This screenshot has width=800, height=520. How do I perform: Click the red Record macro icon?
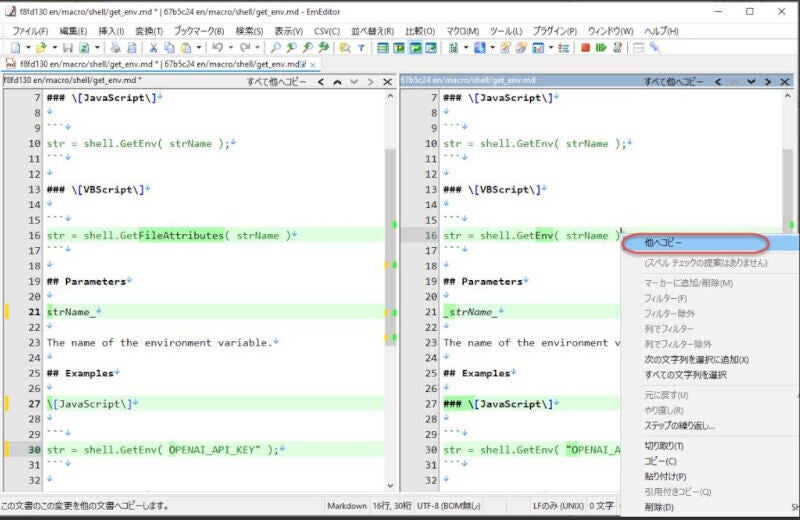[585, 48]
